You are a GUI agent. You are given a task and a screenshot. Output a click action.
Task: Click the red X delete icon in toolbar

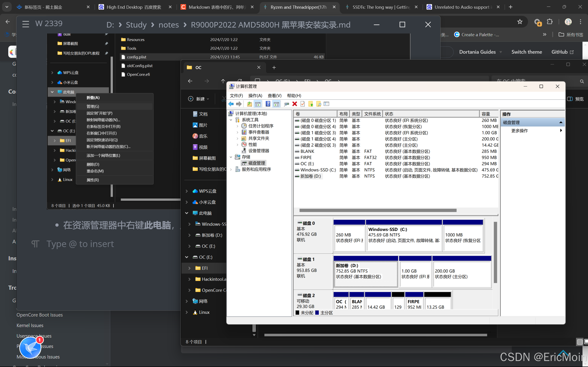pyautogui.click(x=295, y=104)
